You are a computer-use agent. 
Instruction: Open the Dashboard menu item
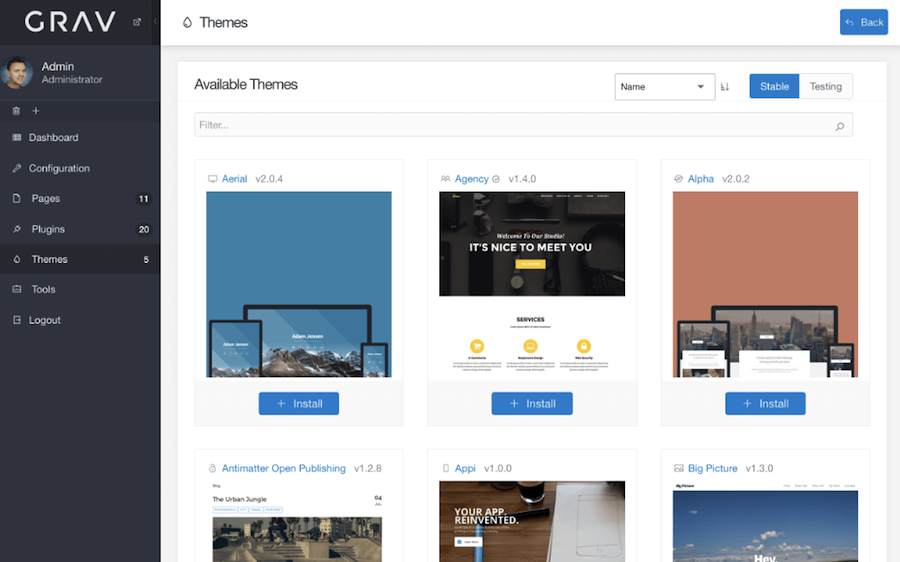[x=80, y=137]
